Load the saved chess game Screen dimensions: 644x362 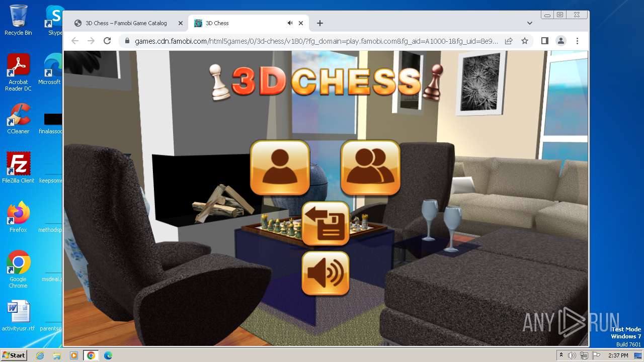click(x=326, y=224)
